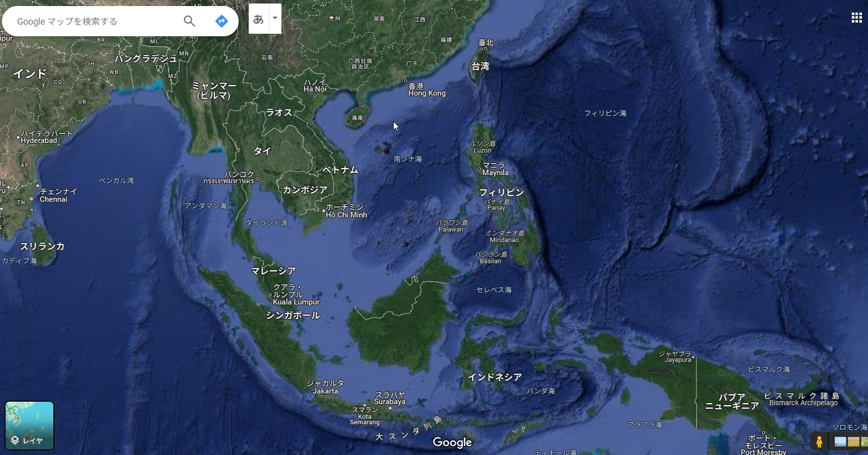Open the first sky photo thumbnail

click(x=840, y=442)
